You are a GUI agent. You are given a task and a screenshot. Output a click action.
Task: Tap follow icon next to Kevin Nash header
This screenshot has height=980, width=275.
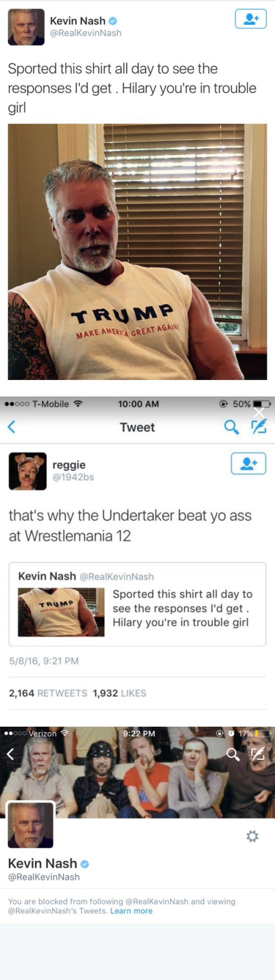coord(251,19)
